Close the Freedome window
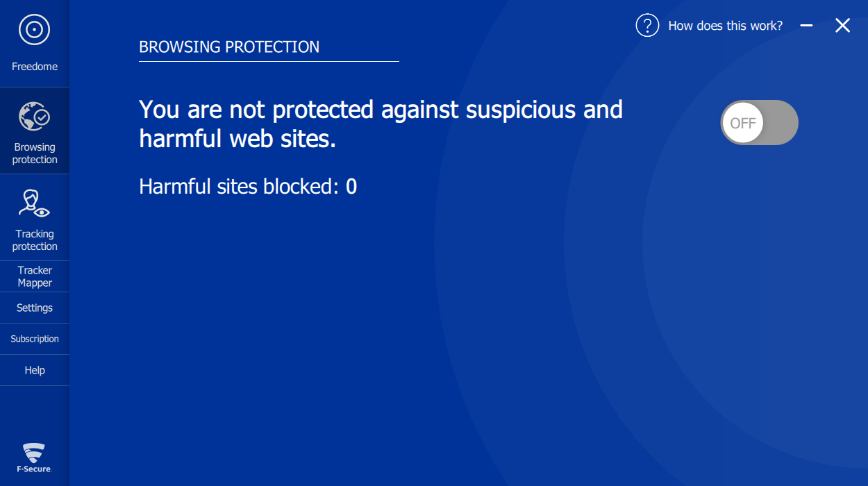This screenshot has height=486, width=868. coord(842,26)
